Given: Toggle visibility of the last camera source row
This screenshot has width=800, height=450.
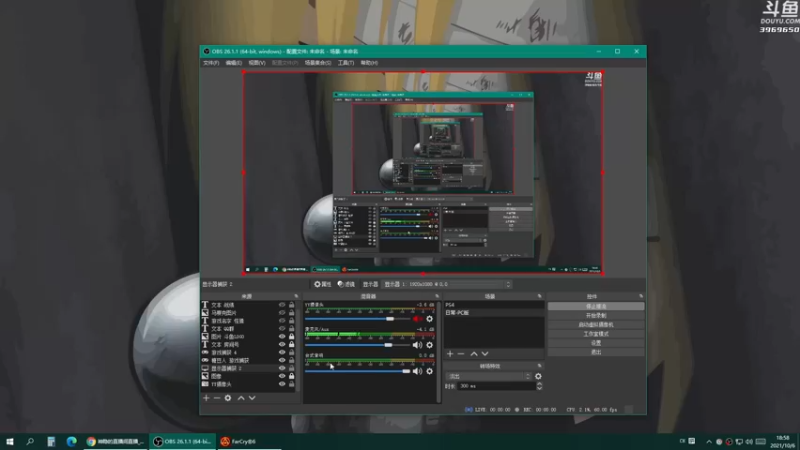Looking at the screenshot, I should pyautogui.click(x=282, y=384).
